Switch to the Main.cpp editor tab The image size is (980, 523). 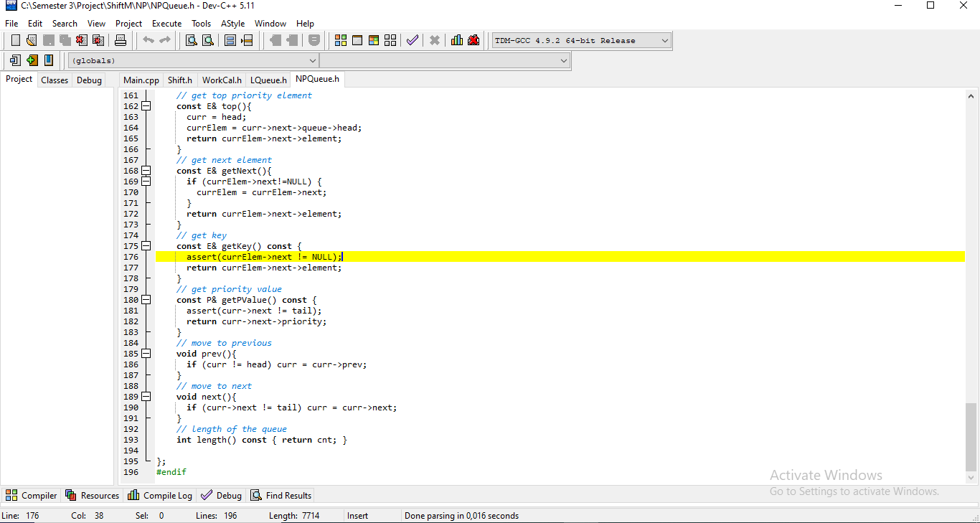(x=141, y=80)
